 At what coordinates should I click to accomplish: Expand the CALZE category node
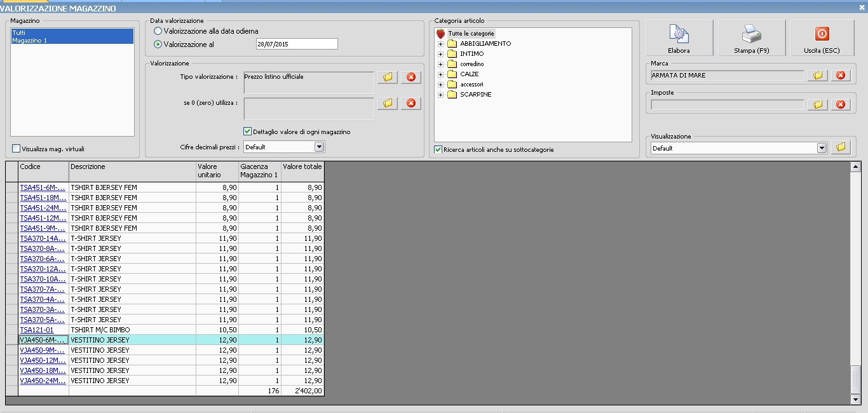pyautogui.click(x=440, y=74)
